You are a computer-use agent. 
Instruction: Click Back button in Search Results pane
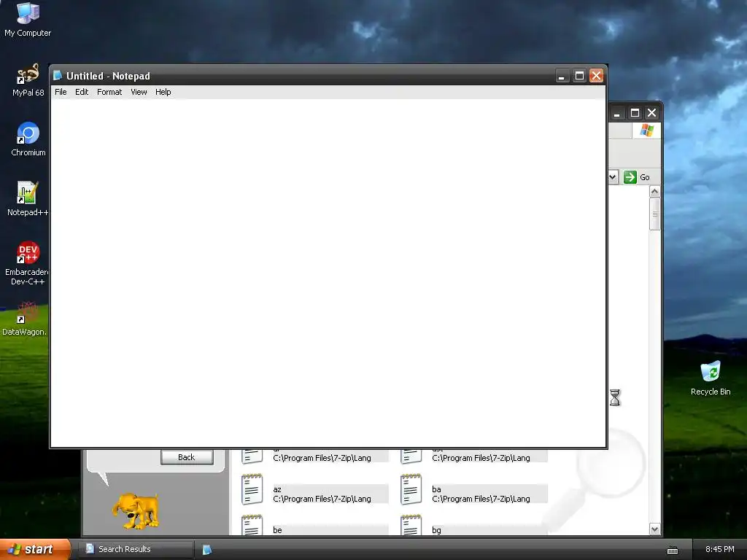click(x=187, y=457)
